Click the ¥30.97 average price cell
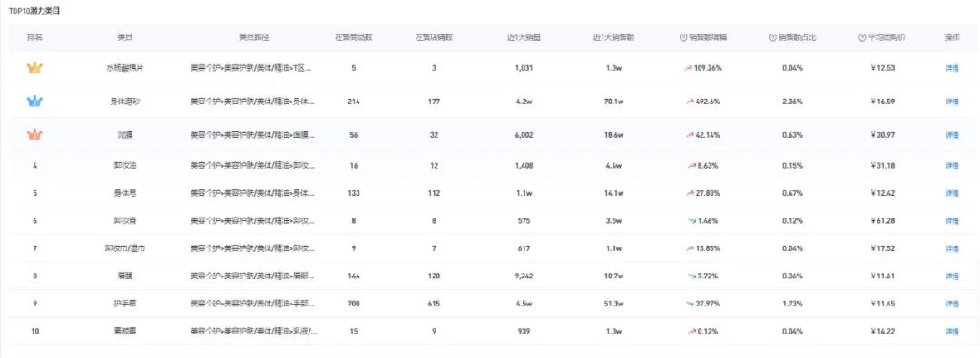Screen dimensions: 980x358 pyautogui.click(x=883, y=134)
